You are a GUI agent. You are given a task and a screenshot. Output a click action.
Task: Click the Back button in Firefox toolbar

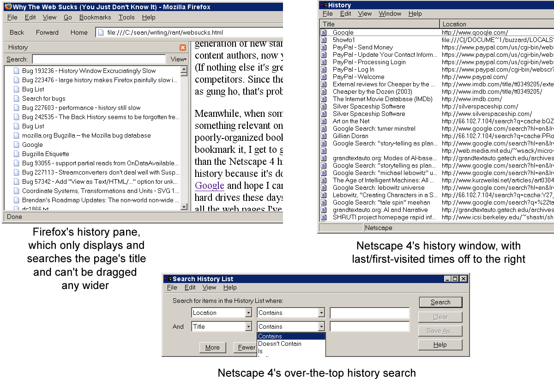[17, 32]
